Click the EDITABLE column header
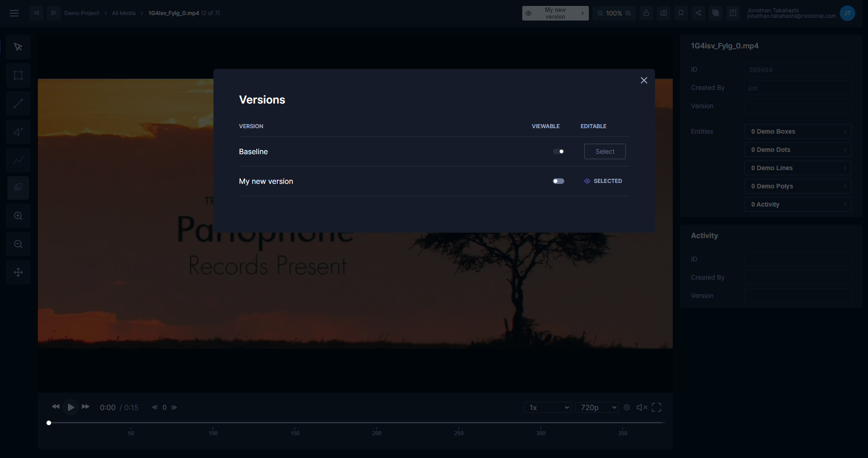The width and height of the screenshot is (868, 458). pos(593,126)
